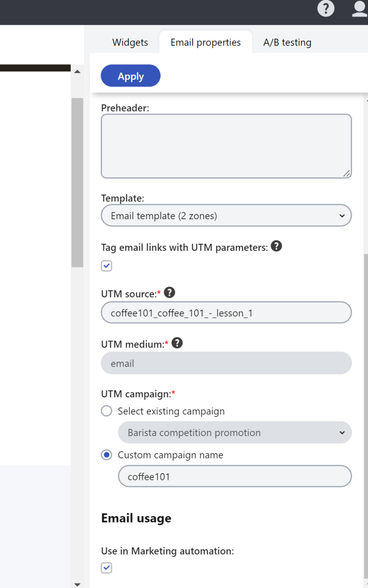Select the Email properties tab

[x=206, y=42]
